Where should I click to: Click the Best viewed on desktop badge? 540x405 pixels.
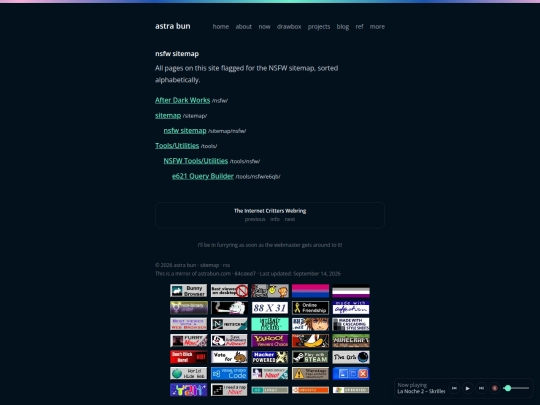click(x=229, y=291)
